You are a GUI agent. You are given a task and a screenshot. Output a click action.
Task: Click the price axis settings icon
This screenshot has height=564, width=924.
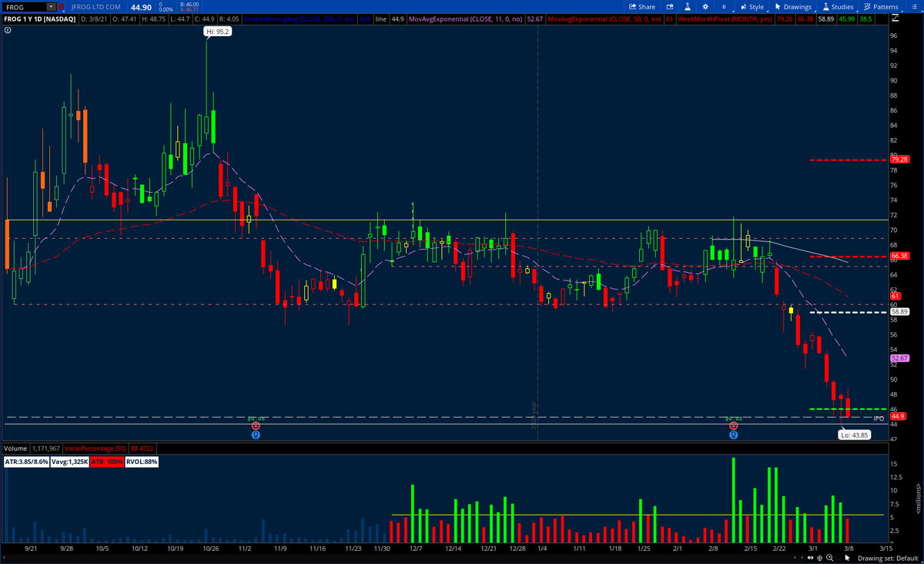[x=895, y=18]
